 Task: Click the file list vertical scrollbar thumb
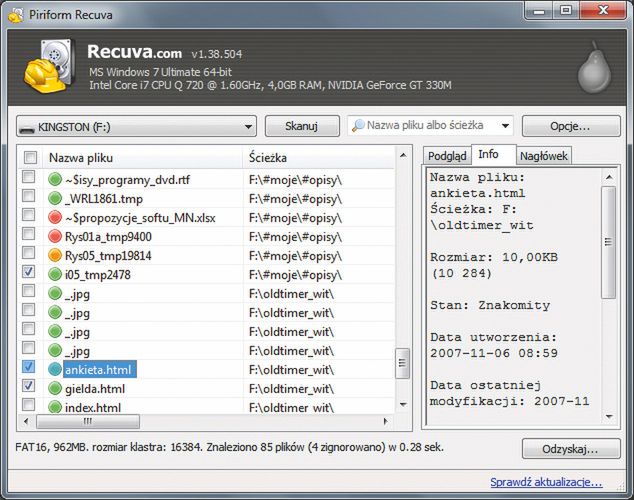[x=402, y=363]
